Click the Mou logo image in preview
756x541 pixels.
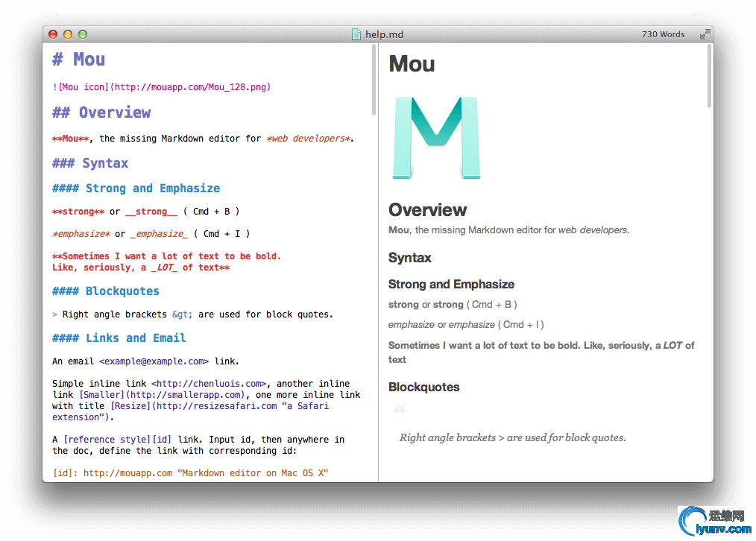pyautogui.click(x=436, y=138)
